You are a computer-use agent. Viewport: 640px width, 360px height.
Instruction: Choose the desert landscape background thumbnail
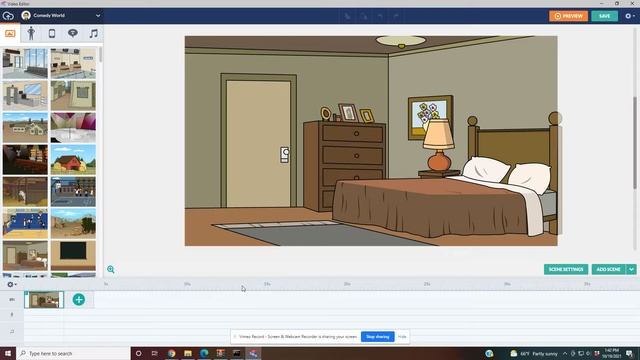73,224
